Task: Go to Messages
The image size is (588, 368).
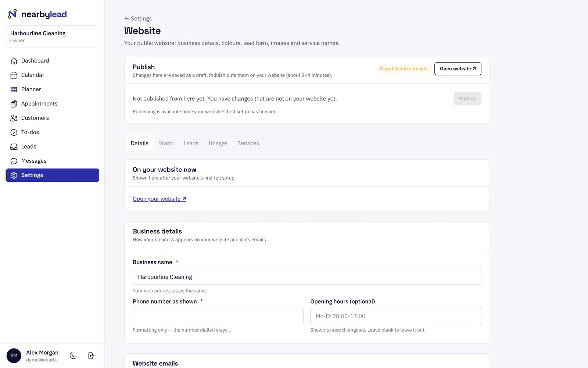Action: pyautogui.click(x=53, y=161)
